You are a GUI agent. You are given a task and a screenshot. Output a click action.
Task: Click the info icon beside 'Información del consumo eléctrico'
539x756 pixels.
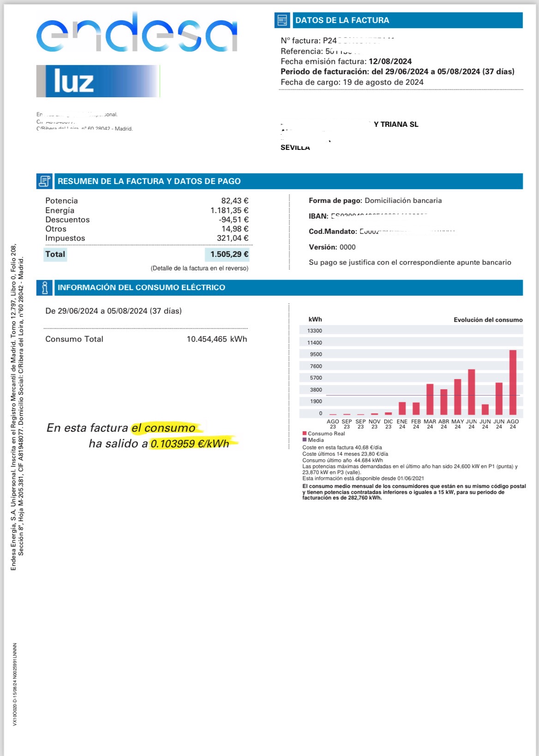[x=44, y=287]
